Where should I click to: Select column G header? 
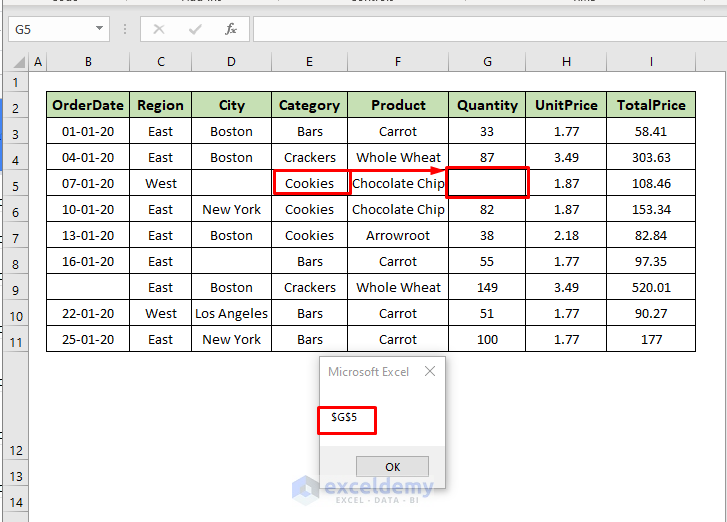[487, 62]
